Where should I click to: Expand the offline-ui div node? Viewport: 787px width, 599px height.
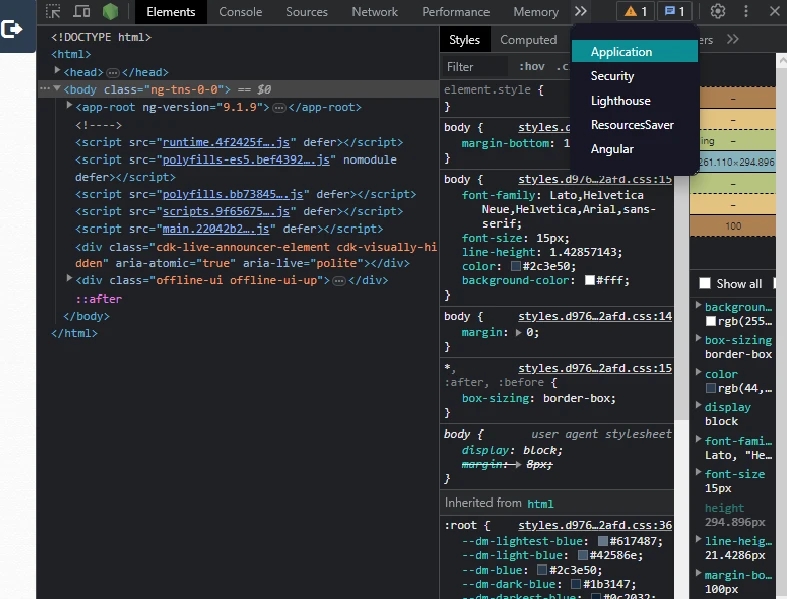[x=70, y=278]
